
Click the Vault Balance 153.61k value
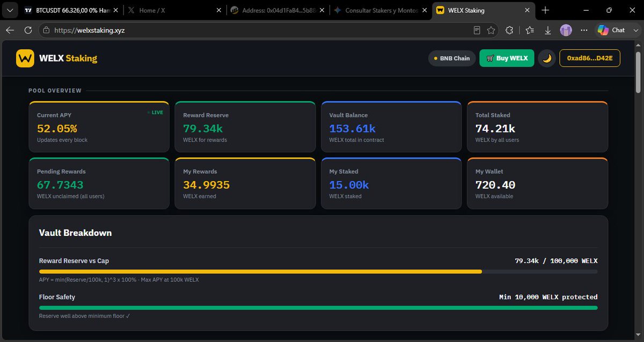pyautogui.click(x=352, y=129)
